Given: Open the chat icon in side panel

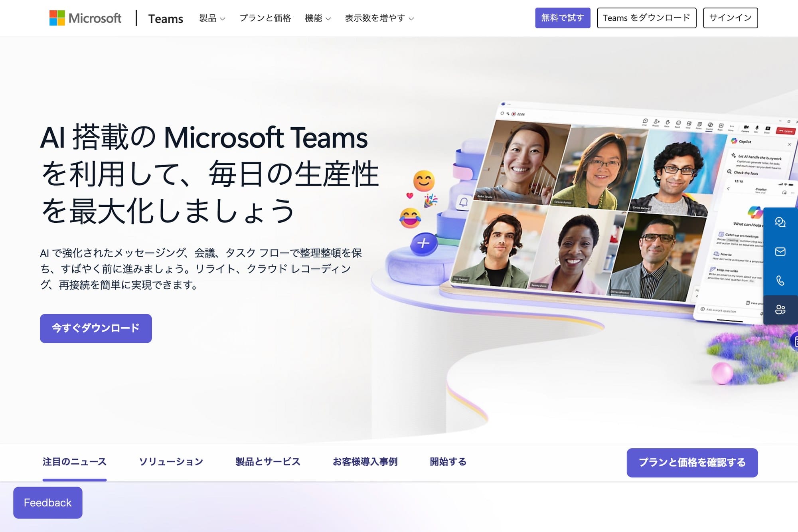Looking at the screenshot, I should click(x=780, y=222).
